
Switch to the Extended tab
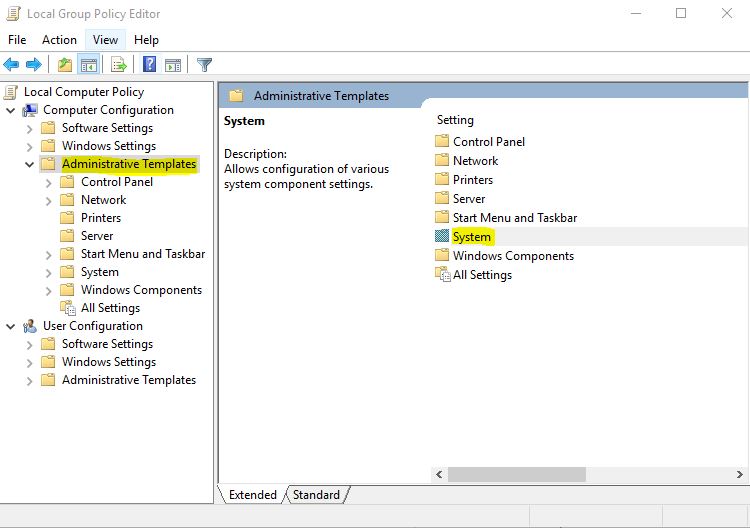pos(253,495)
